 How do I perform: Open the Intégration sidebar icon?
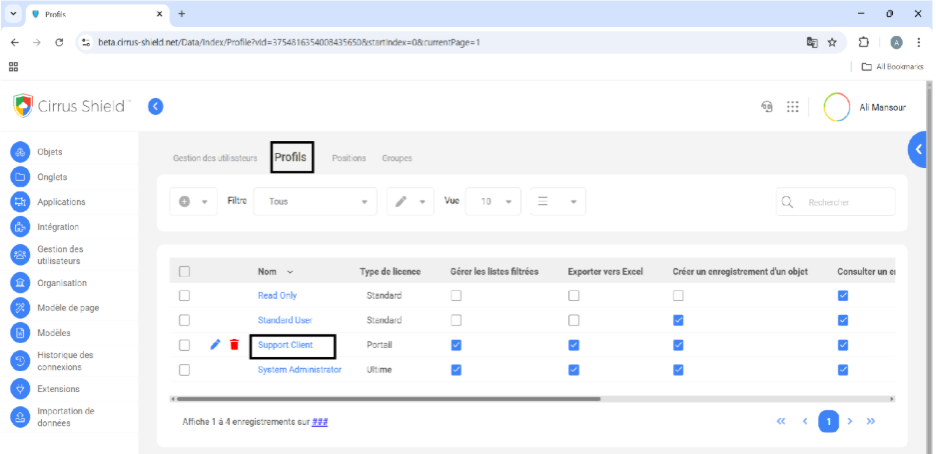tap(20, 227)
